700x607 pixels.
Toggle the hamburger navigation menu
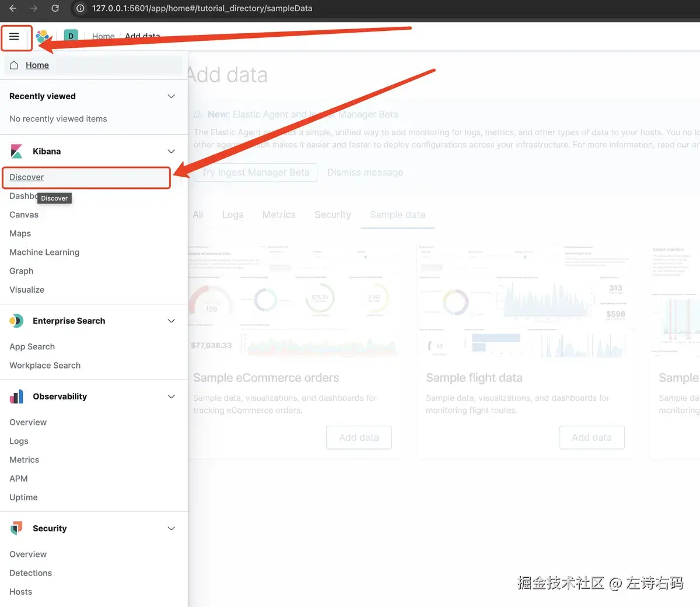pos(15,37)
